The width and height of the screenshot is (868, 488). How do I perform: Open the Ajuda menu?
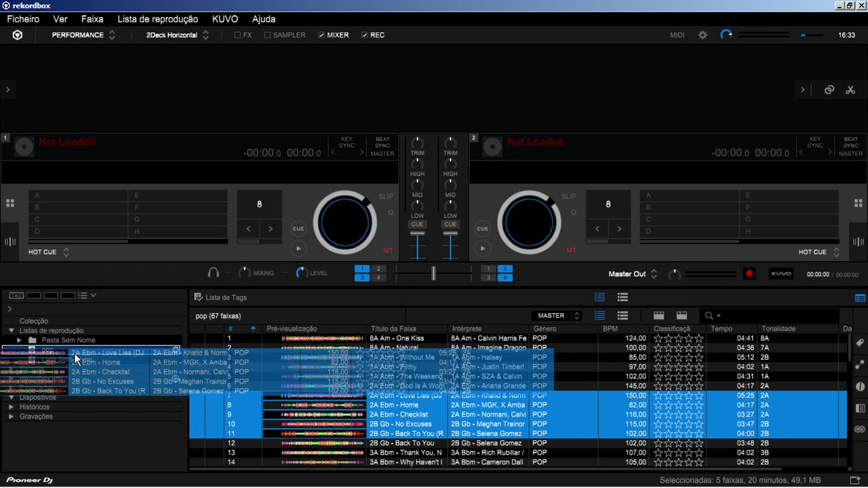(x=264, y=19)
